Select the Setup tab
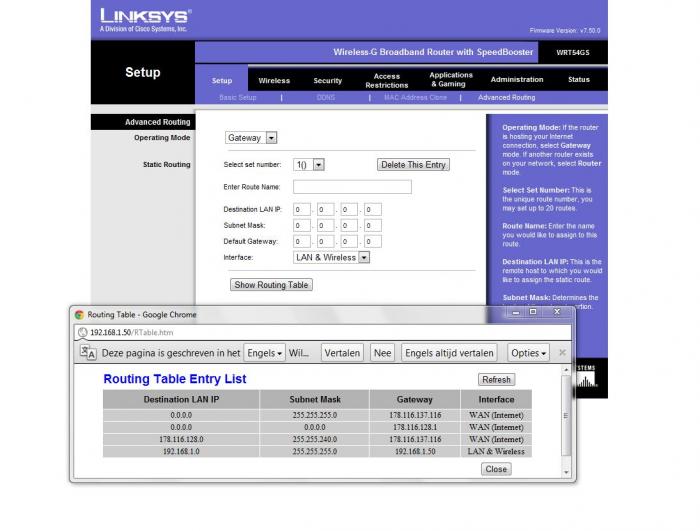 [222, 81]
